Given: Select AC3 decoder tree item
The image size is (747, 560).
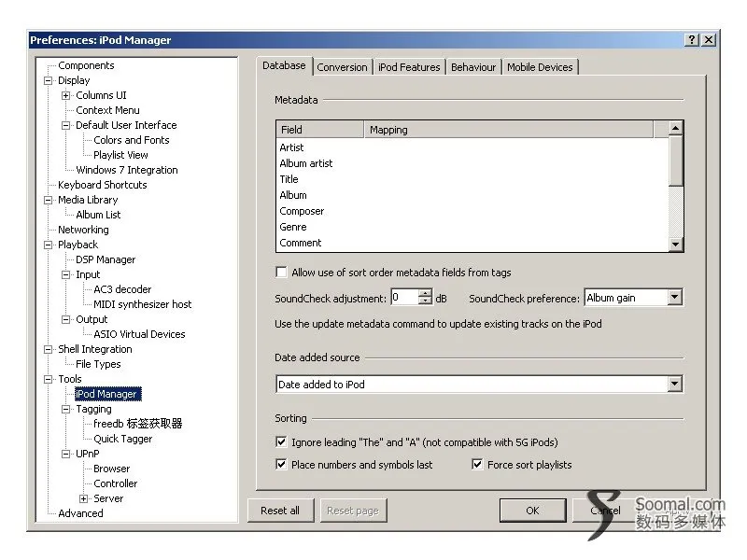Looking at the screenshot, I should coord(122,289).
